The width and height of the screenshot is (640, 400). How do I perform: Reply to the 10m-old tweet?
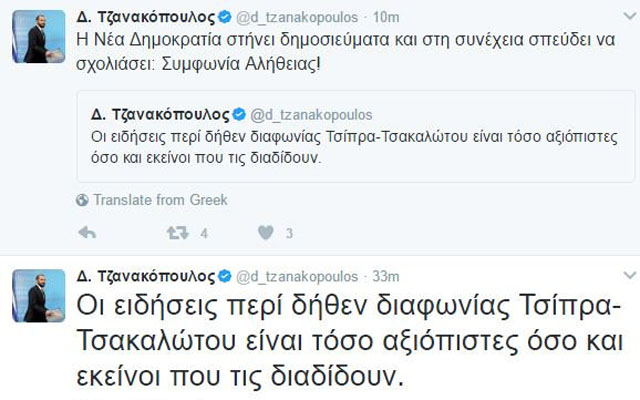tap(87, 233)
